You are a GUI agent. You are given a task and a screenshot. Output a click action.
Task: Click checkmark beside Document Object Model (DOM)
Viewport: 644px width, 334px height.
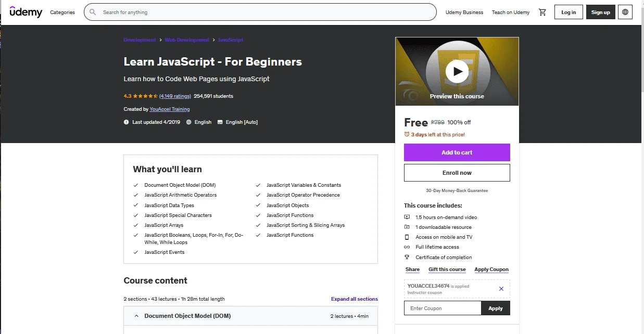[136, 185]
